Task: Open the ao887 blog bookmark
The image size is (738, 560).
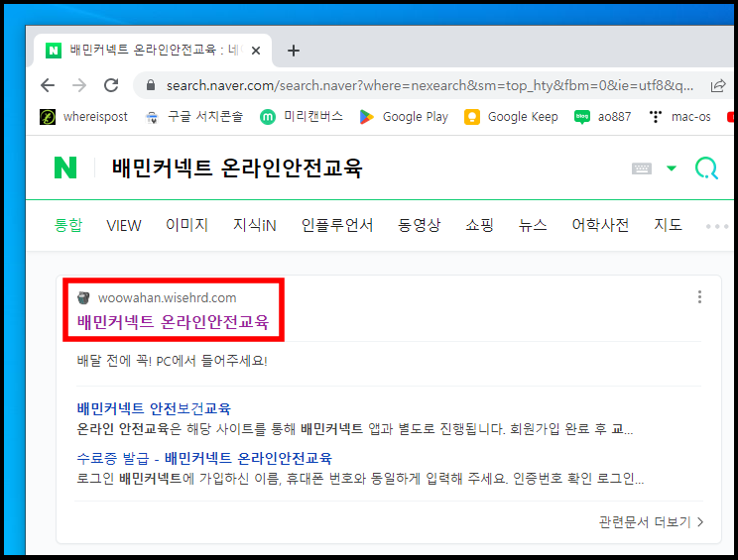Action: pos(602,117)
